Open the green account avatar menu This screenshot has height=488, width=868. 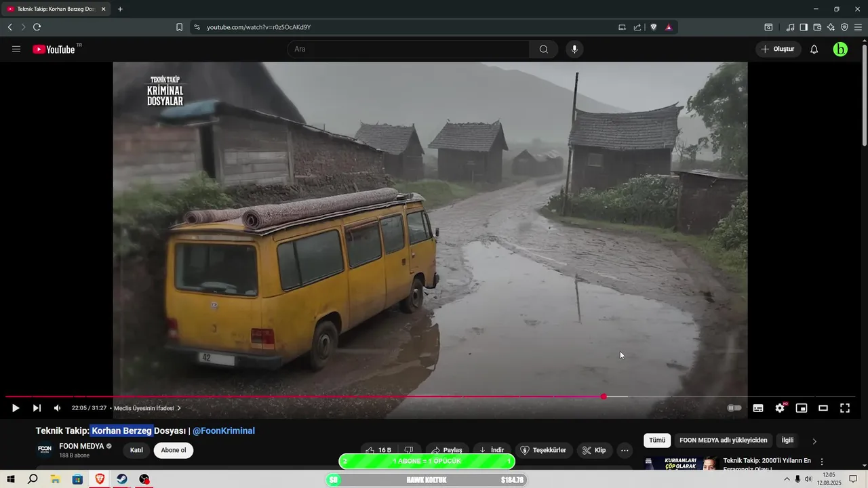[840, 49]
